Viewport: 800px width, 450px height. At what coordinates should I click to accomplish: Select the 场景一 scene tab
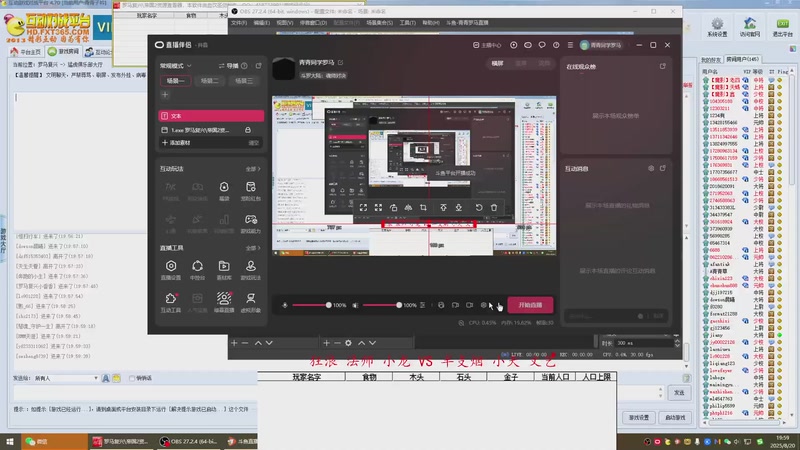coord(176,81)
